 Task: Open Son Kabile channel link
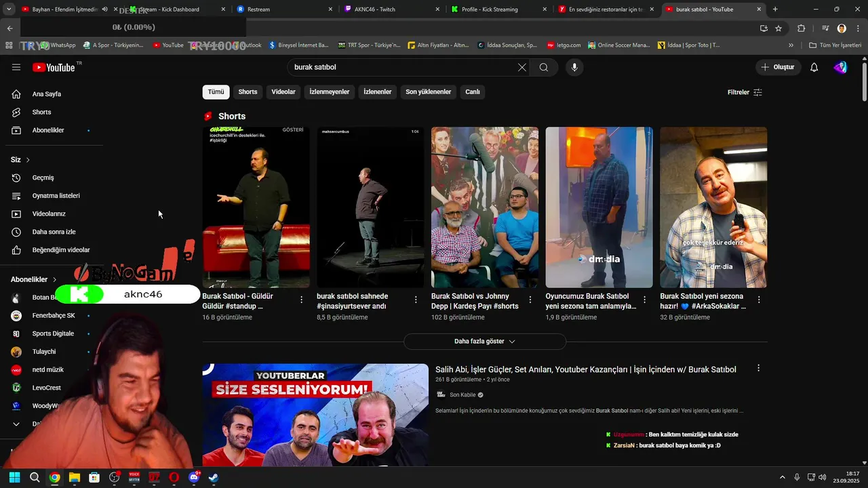(x=463, y=395)
